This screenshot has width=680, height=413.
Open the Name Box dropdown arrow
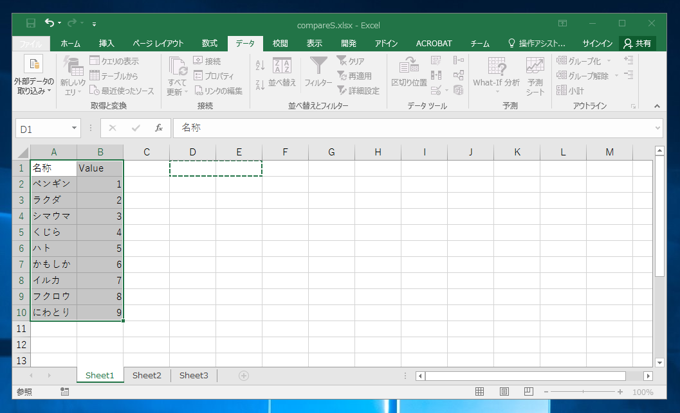click(x=74, y=128)
